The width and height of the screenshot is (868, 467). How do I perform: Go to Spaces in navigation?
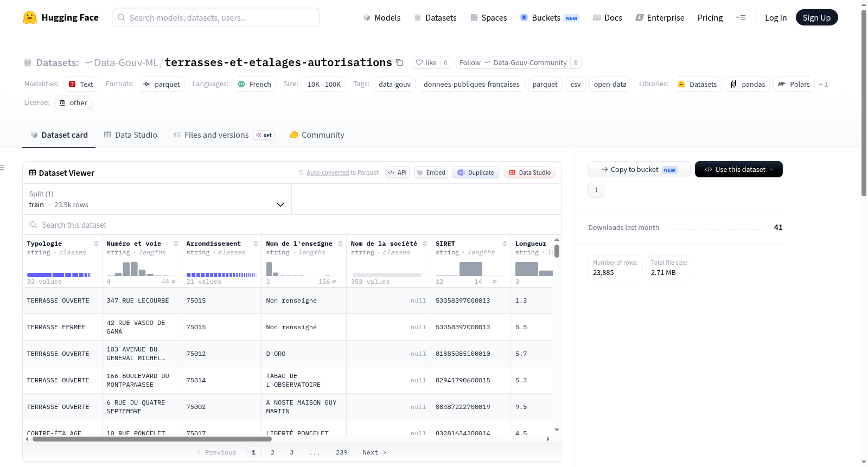click(488, 17)
